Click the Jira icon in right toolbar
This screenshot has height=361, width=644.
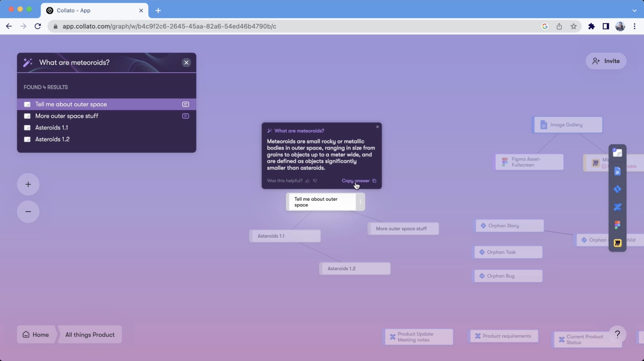617,189
